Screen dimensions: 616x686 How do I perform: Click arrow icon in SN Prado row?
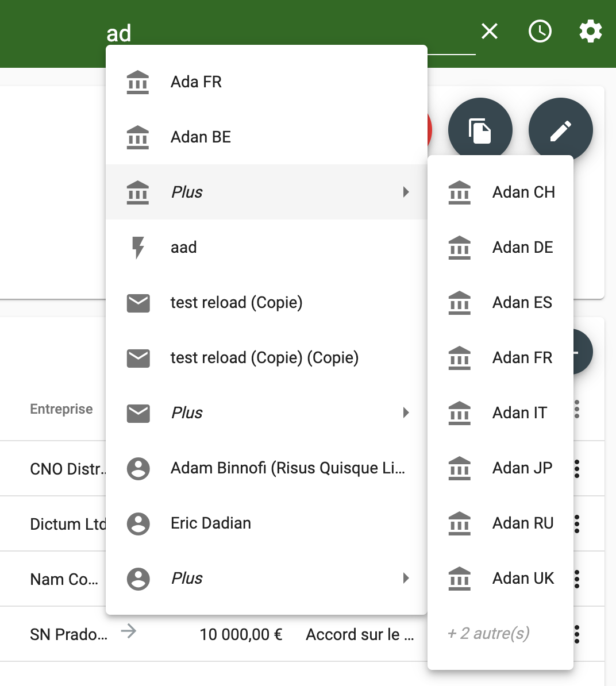(x=129, y=631)
